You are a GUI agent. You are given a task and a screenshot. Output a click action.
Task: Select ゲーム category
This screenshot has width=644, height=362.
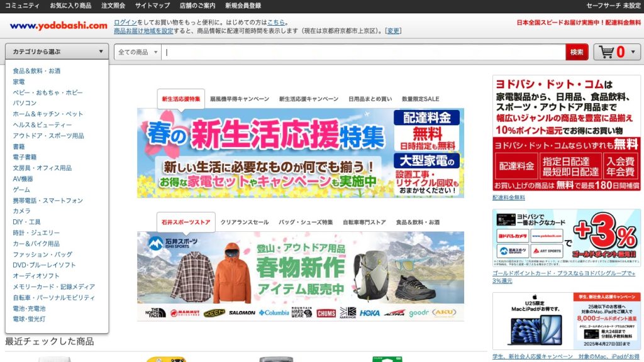21,190
